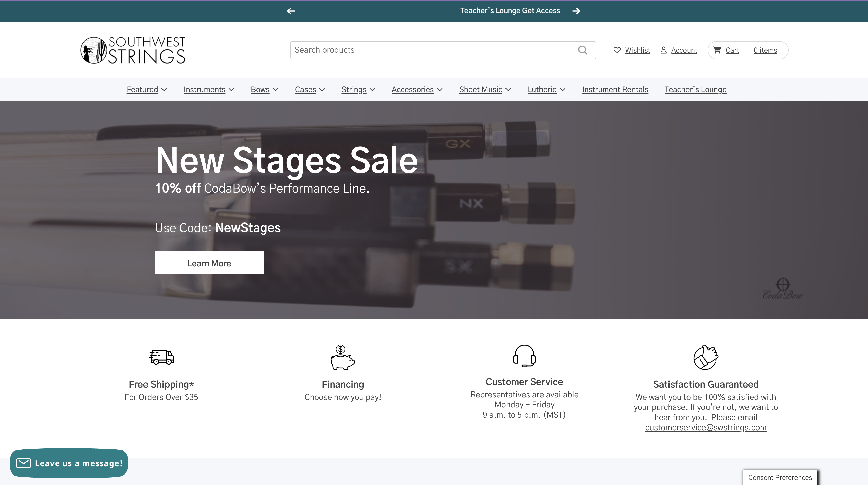The image size is (868, 485).
Task: Expand the Featured menu chevron
Action: tap(164, 90)
